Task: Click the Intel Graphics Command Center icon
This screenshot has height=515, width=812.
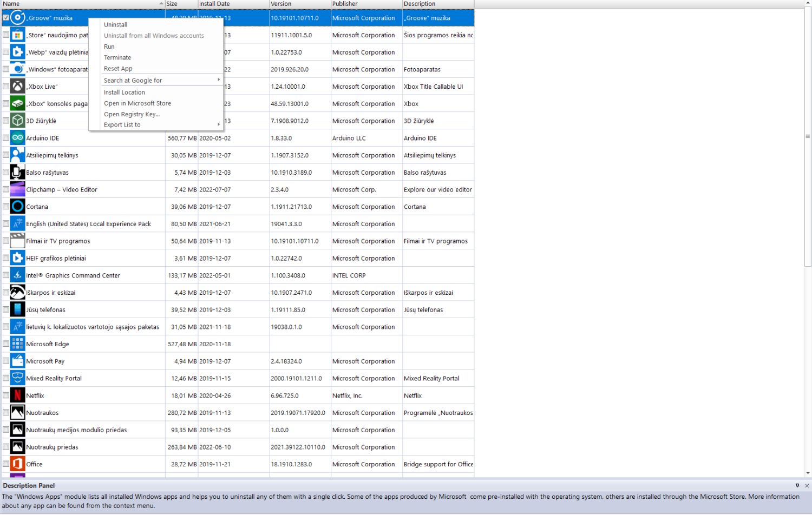Action: click(17, 275)
